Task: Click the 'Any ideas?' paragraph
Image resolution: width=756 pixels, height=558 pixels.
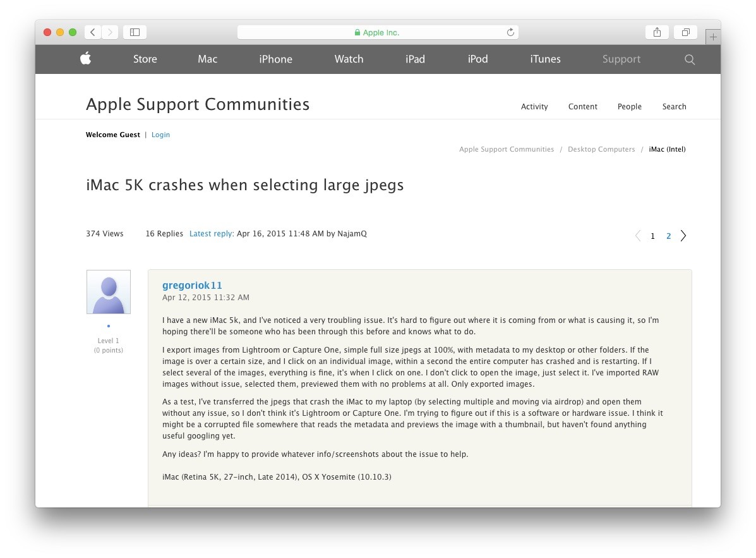Action: [x=315, y=454]
